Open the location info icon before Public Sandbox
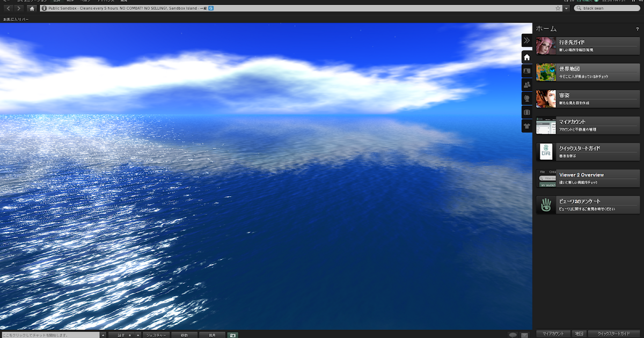 (x=45, y=9)
